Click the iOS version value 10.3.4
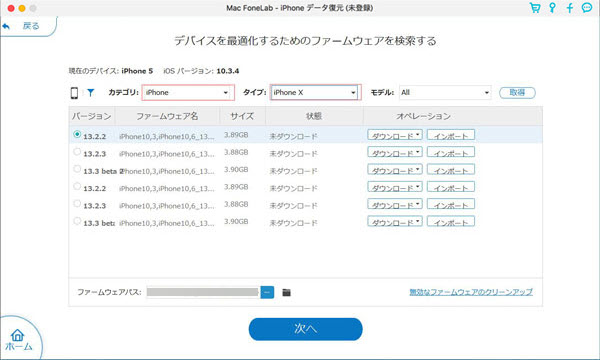This screenshot has width=600, height=360. pos(228,71)
